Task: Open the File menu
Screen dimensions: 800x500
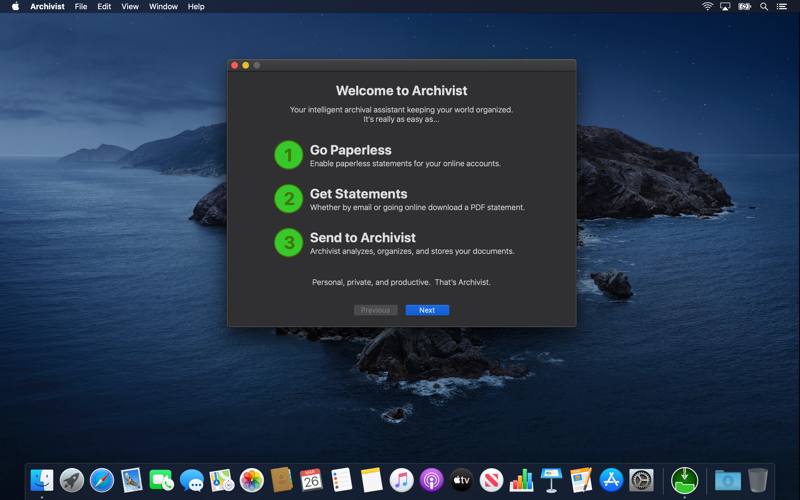Action: [81, 7]
